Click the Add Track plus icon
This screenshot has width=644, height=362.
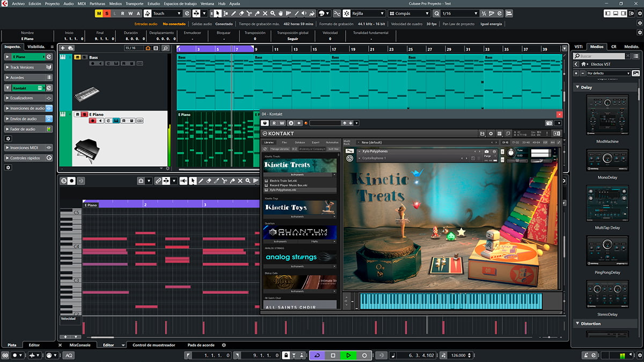[63, 48]
